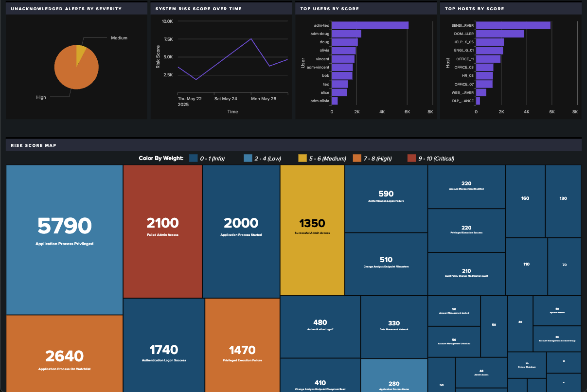The image size is (587, 392).
Task: Select the Top Hosts By Score panel title
Action: (474, 9)
